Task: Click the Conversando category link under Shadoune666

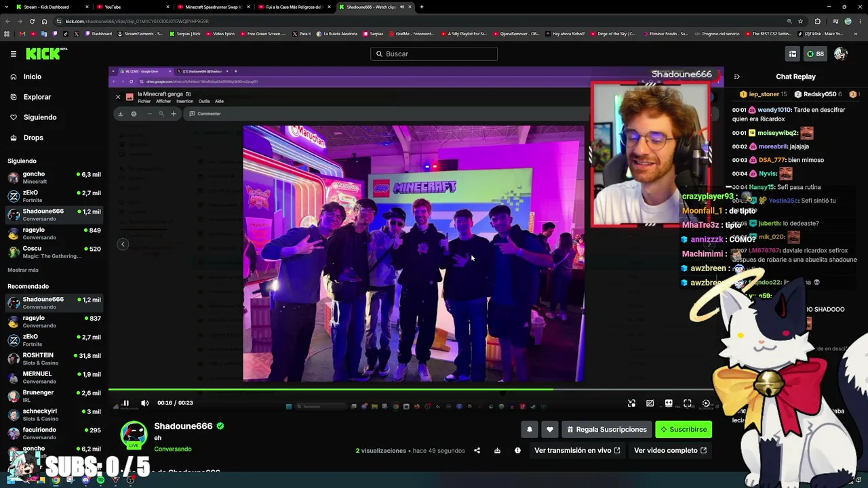Action: 173,449
